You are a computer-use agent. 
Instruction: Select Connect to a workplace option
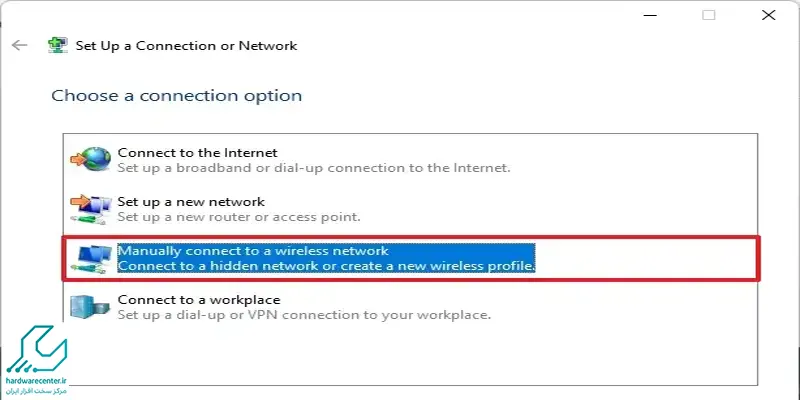tap(410, 307)
